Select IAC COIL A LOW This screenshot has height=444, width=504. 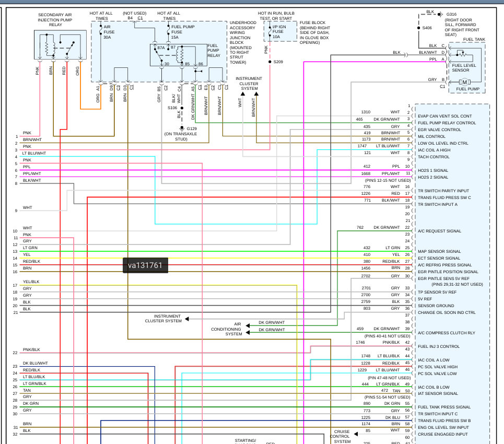click(x=433, y=360)
